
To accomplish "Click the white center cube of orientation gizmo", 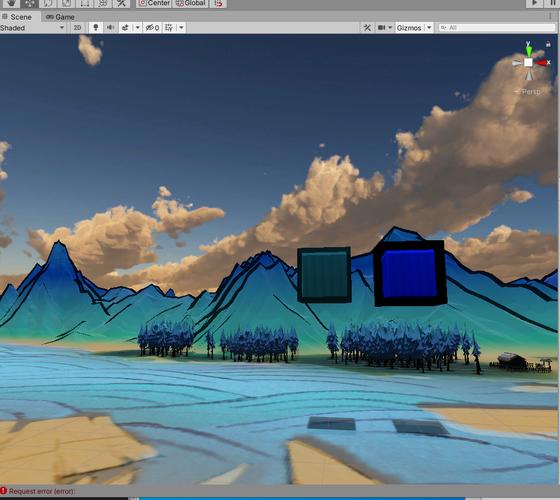I will click(x=528, y=63).
